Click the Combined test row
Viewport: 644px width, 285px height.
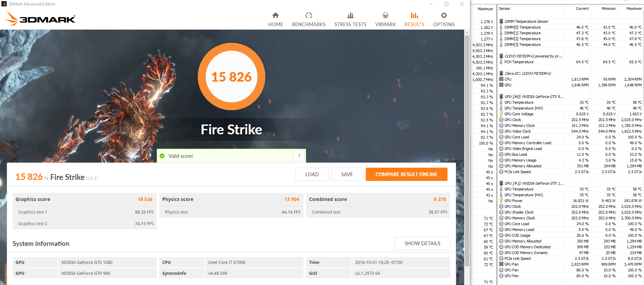coord(378,212)
